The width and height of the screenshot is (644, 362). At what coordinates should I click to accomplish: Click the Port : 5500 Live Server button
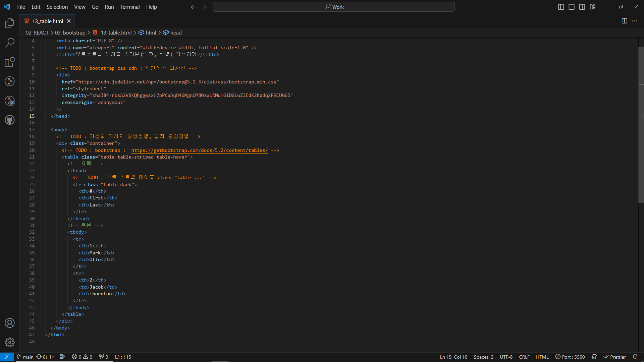pyautogui.click(x=570, y=357)
